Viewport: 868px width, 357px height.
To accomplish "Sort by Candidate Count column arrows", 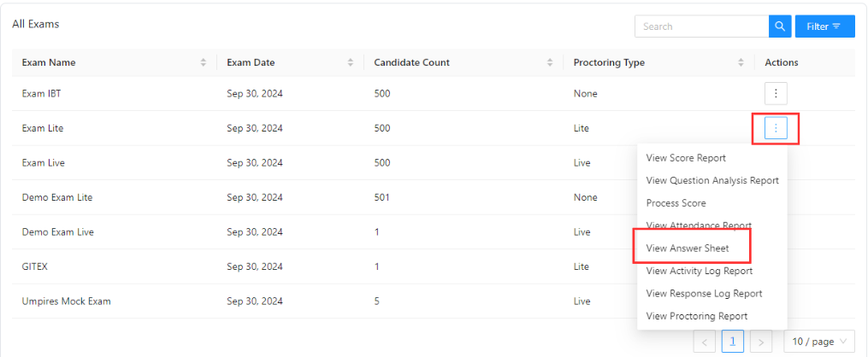I will pos(550,62).
